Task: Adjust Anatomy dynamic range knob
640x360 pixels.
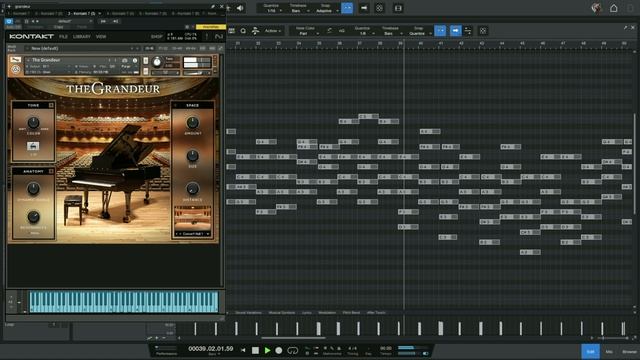Action: (33, 189)
